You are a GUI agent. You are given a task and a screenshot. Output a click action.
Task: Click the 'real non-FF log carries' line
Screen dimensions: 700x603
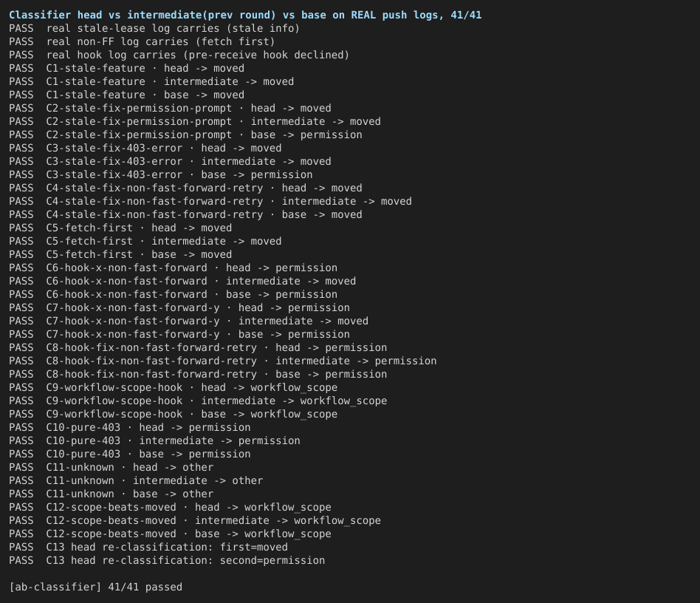pyautogui.click(x=142, y=42)
